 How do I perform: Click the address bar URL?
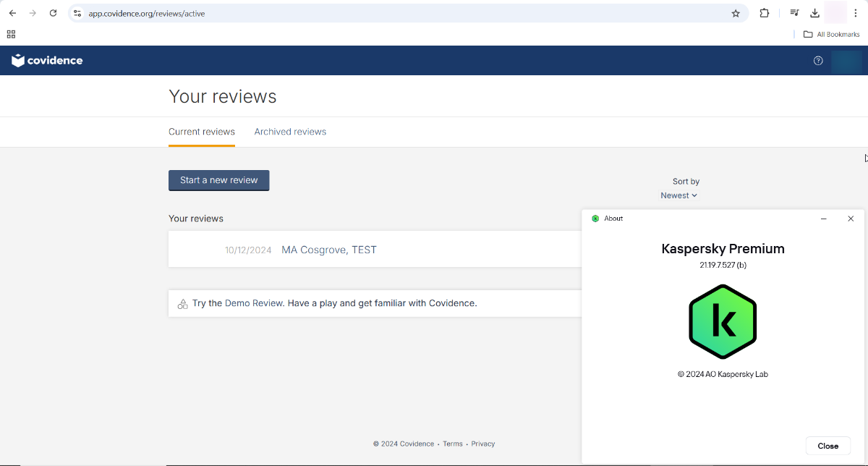[x=147, y=13]
